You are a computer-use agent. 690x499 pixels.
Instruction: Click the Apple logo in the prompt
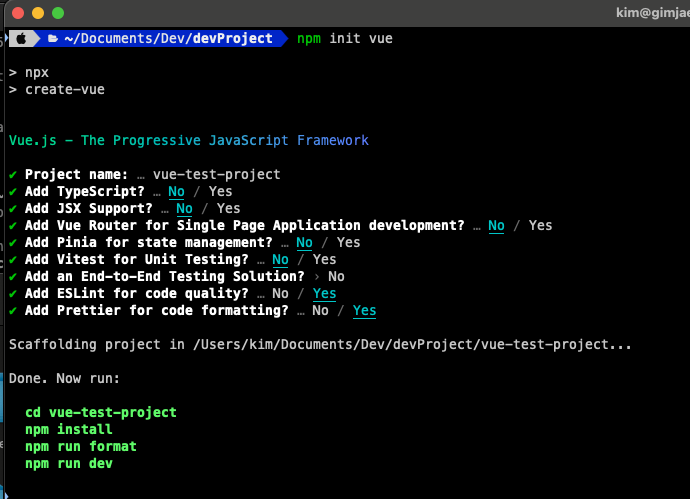pos(21,39)
